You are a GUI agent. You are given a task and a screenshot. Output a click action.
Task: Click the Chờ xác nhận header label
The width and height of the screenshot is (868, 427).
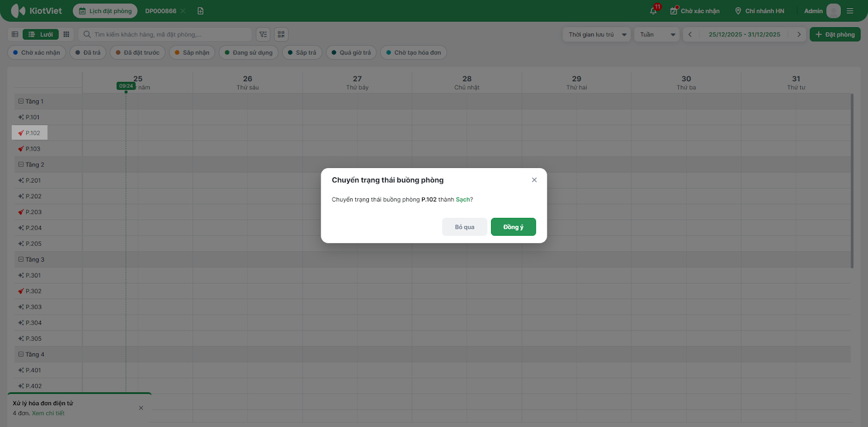(700, 11)
